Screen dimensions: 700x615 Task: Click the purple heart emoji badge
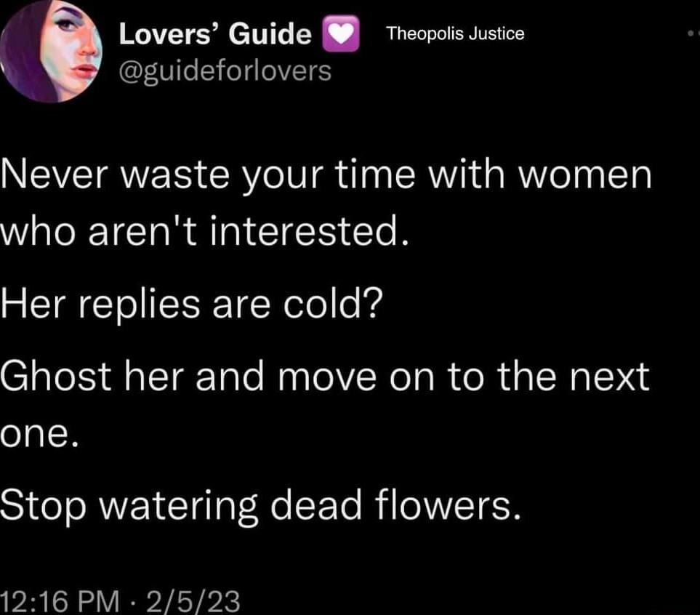coord(339,33)
